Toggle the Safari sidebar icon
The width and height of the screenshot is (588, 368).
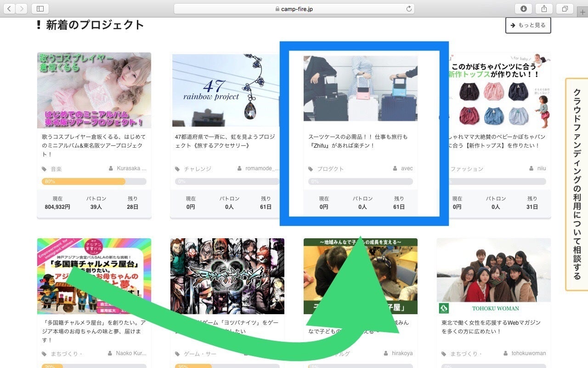[x=40, y=9]
